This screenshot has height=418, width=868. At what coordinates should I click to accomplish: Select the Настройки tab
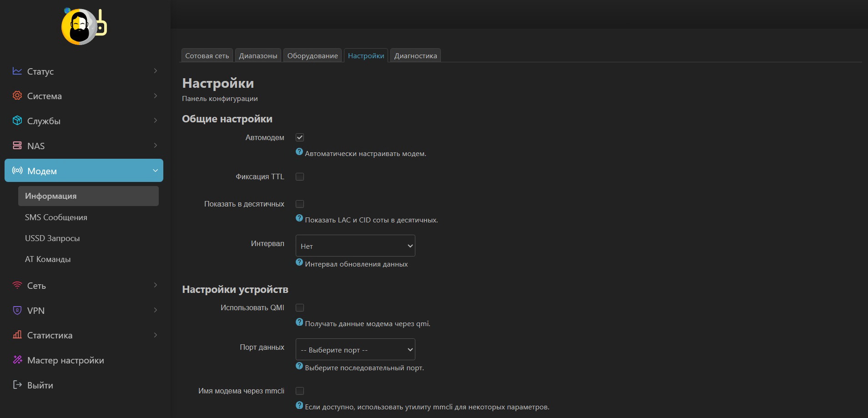click(366, 55)
